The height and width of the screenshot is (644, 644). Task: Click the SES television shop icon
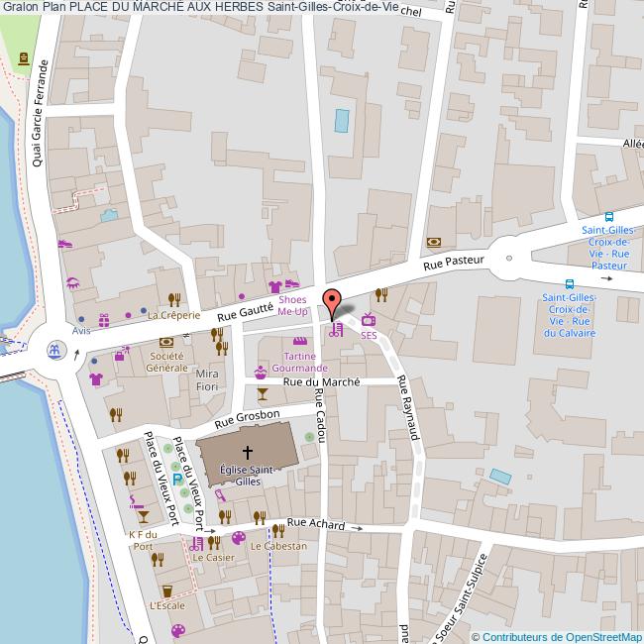[369, 320]
